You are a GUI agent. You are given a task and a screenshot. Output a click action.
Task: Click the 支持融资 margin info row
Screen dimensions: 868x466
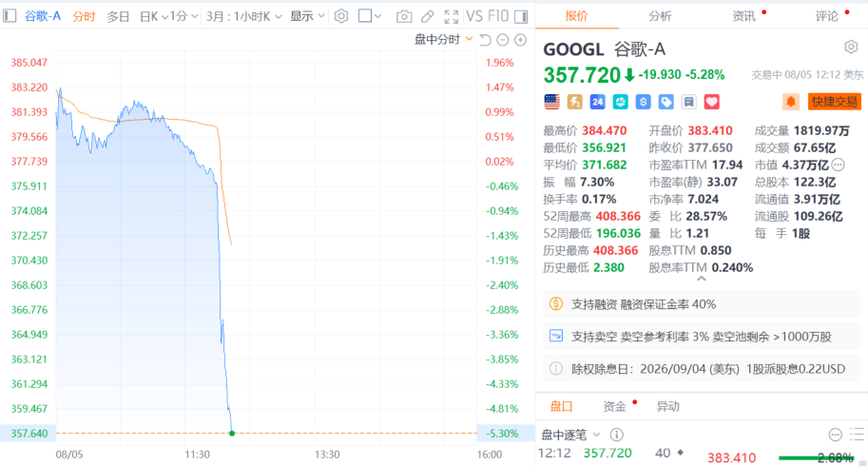[x=702, y=303]
